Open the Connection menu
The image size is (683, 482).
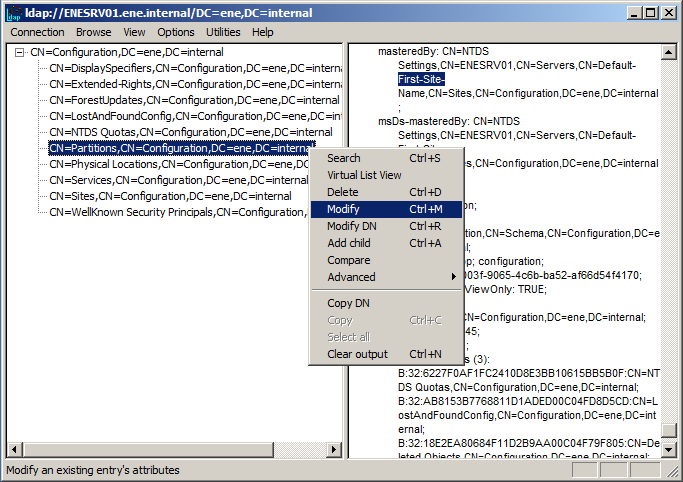pos(37,32)
